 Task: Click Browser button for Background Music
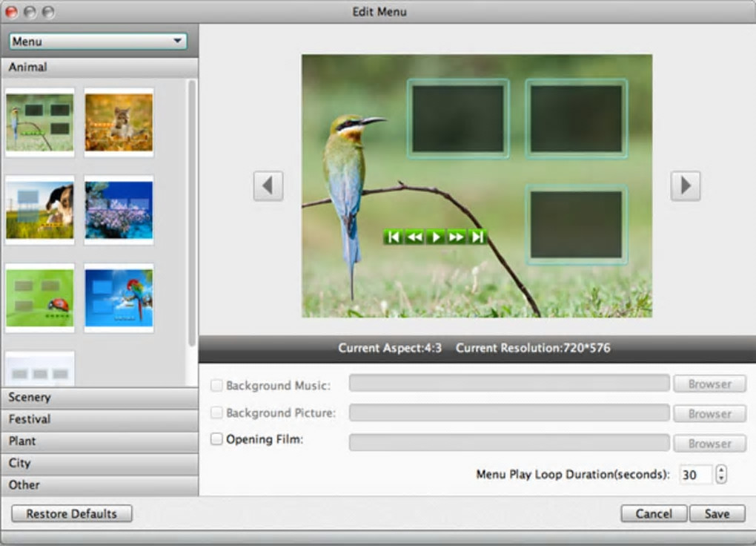[x=710, y=384]
